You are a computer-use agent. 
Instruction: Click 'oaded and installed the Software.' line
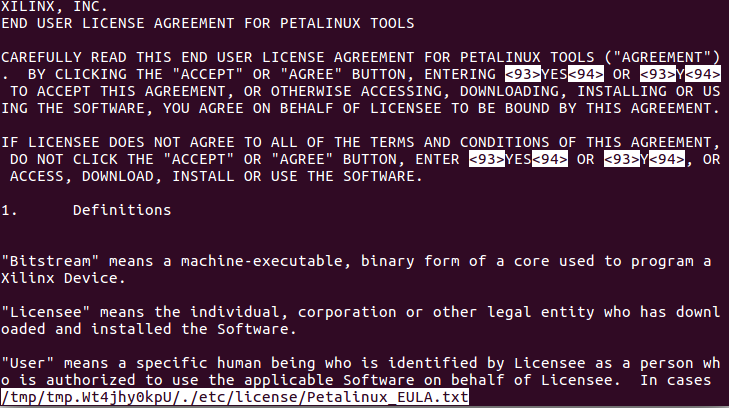coord(149,329)
